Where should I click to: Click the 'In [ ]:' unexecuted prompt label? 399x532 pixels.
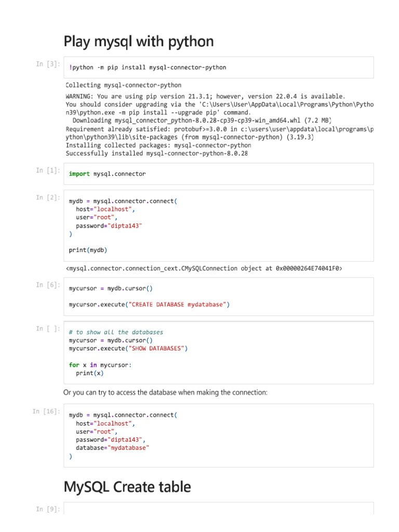48,328
